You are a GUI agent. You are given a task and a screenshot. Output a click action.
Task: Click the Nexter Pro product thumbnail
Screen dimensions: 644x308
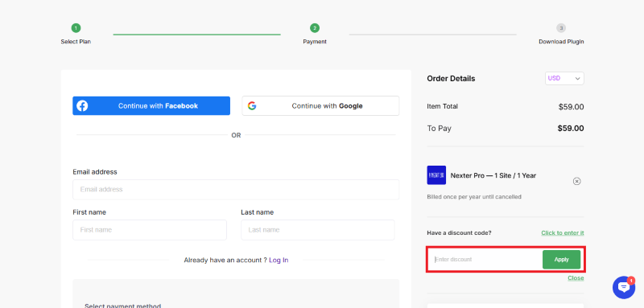436,175
